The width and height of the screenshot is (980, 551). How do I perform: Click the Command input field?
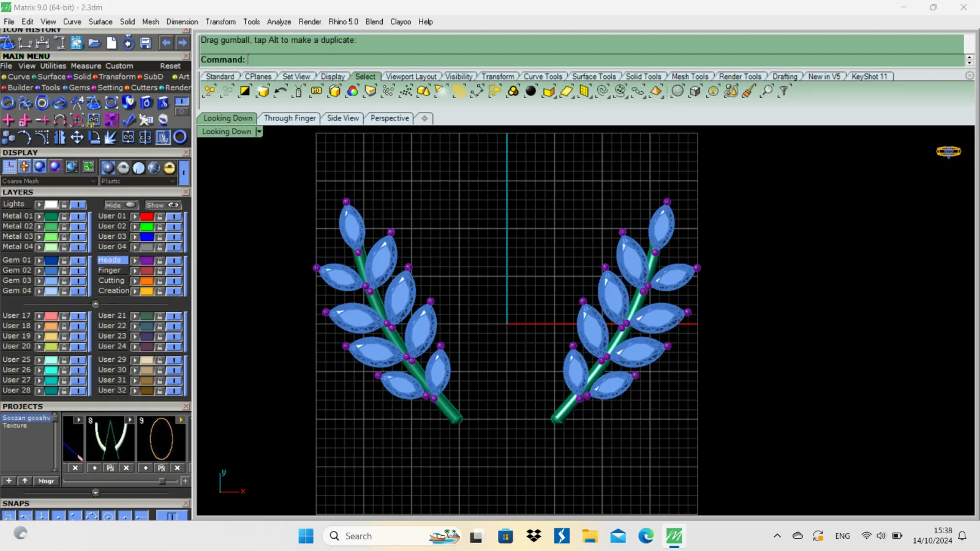click(x=606, y=59)
